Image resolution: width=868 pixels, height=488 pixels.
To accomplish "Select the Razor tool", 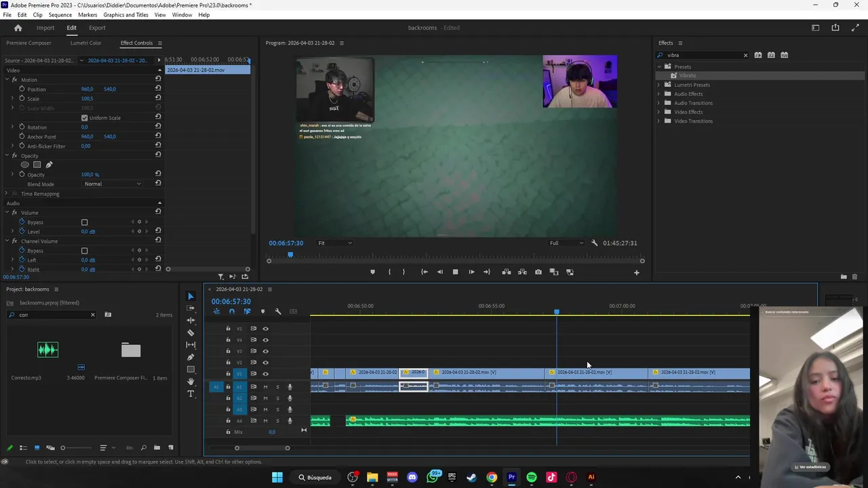I will pos(191,333).
